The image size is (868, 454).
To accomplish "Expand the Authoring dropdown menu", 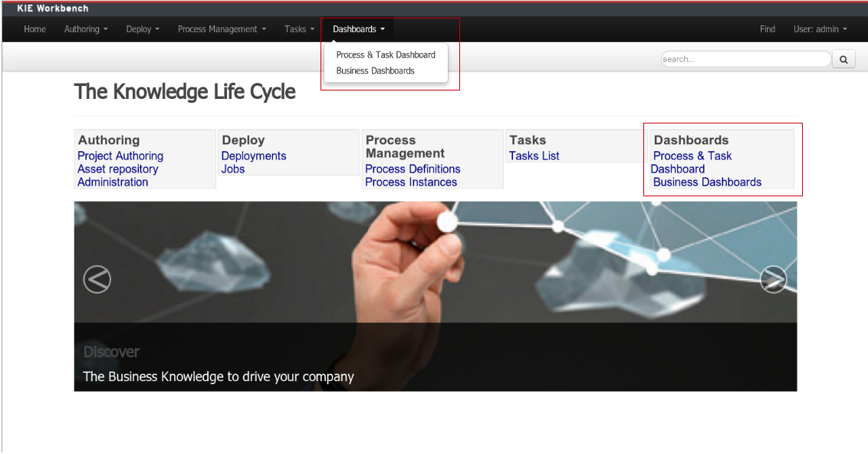I will click(86, 29).
